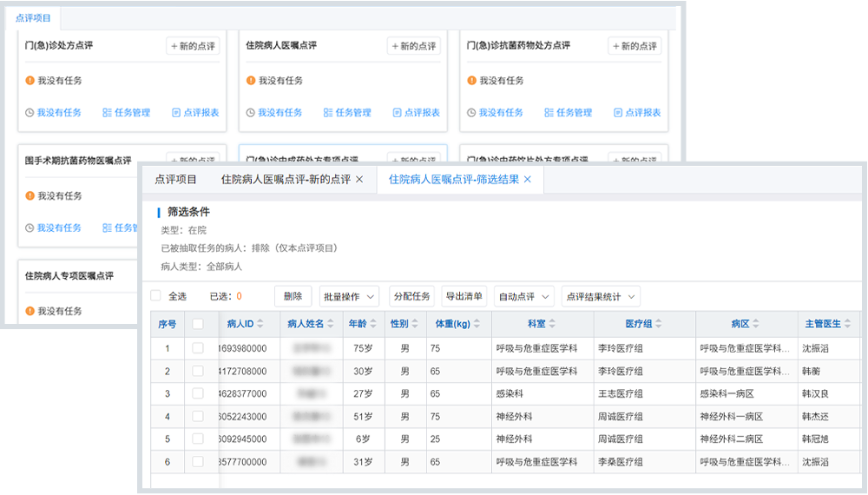This screenshot has height=495, width=868.
Task: Open the 批量操作 dropdown
Action: [349, 296]
